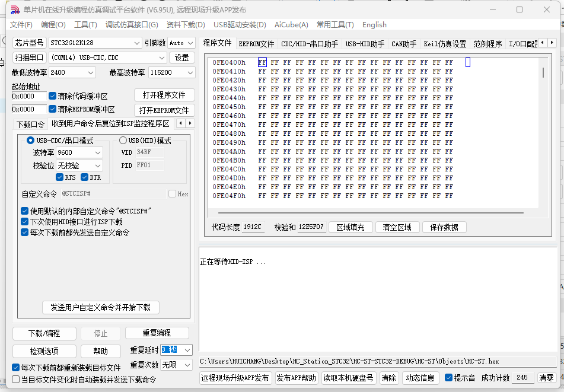Screen dimensions: 564x392
Task: Switch to the EEPROM文件 tab
Action: click(x=256, y=44)
